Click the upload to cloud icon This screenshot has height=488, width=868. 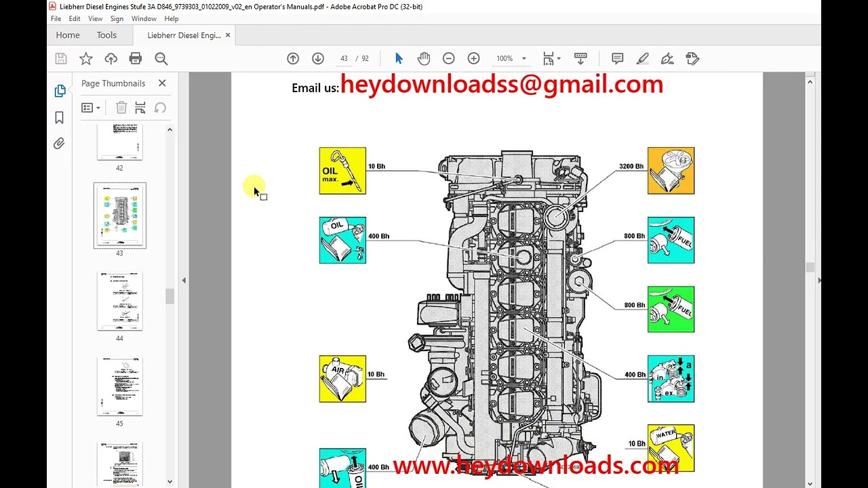[x=111, y=59]
